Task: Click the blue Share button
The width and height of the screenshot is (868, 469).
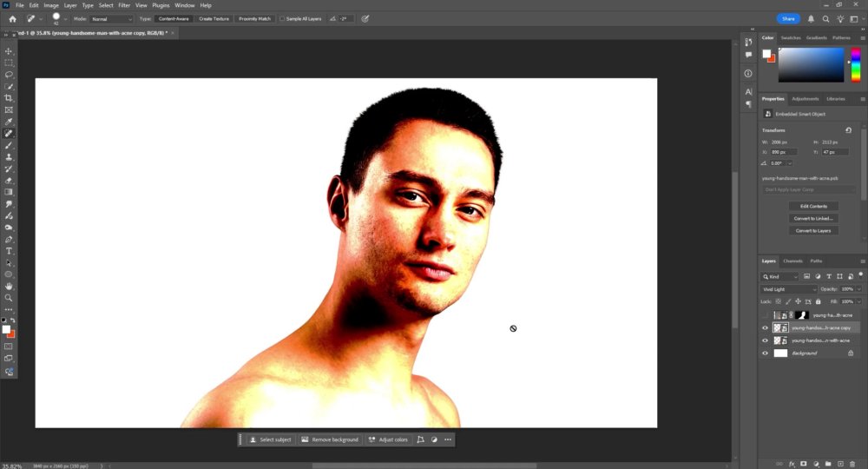Action: [x=788, y=19]
